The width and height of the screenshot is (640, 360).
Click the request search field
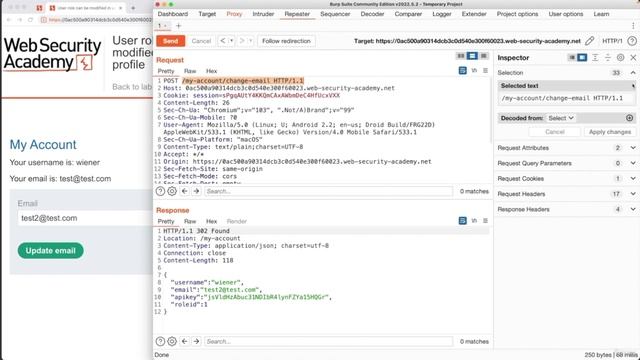click(x=329, y=191)
